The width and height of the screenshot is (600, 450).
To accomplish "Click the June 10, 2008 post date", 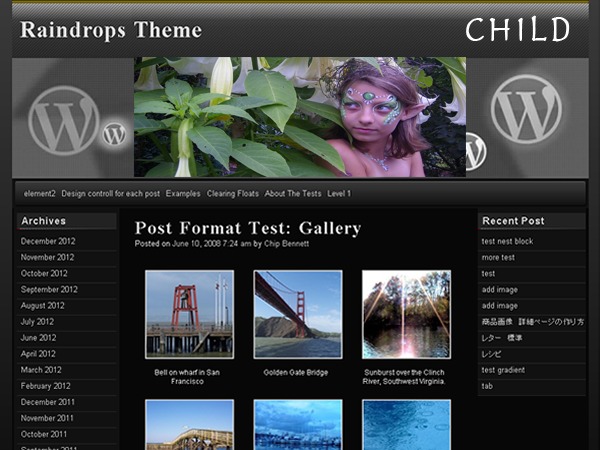I will (212, 244).
